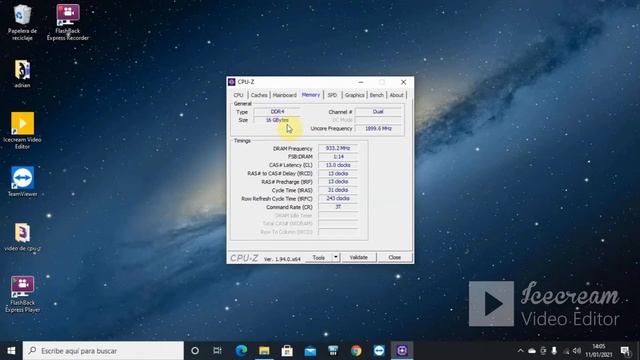Switch to the Caches tab
Viewport: 640px width, 360px height.
coord(259,95)
